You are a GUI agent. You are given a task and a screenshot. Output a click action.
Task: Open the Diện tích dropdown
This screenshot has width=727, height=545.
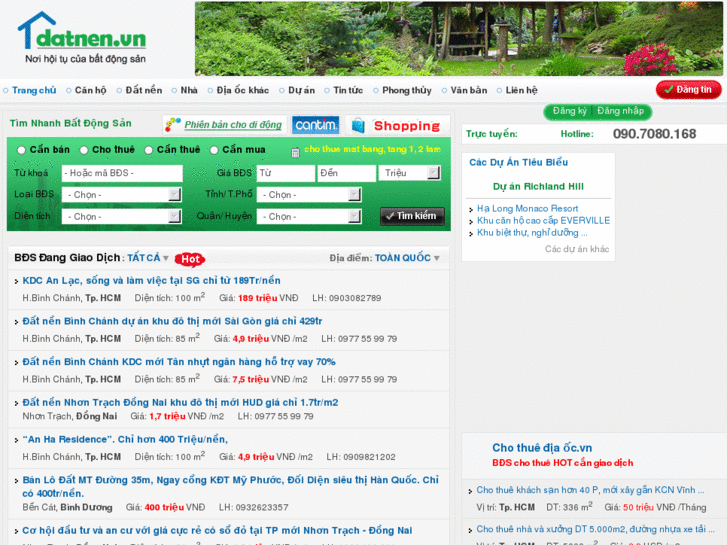[x=121, y=216]
